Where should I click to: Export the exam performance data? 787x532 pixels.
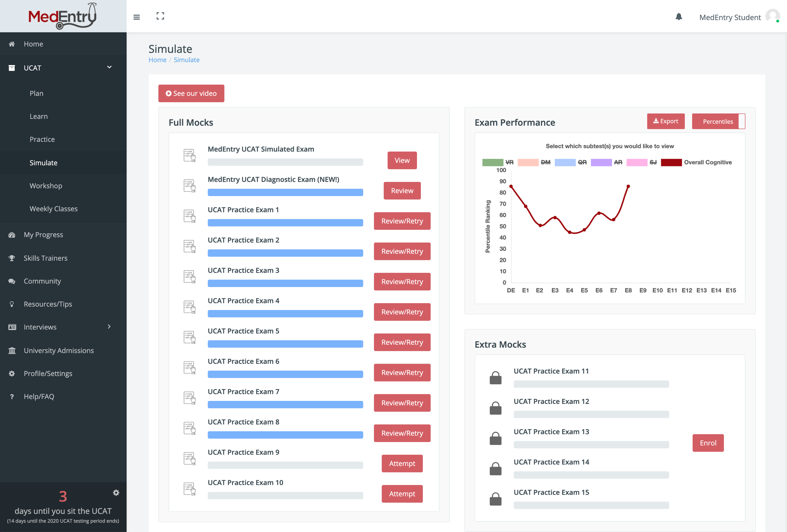pyautogui.click(x=666, y=121)
